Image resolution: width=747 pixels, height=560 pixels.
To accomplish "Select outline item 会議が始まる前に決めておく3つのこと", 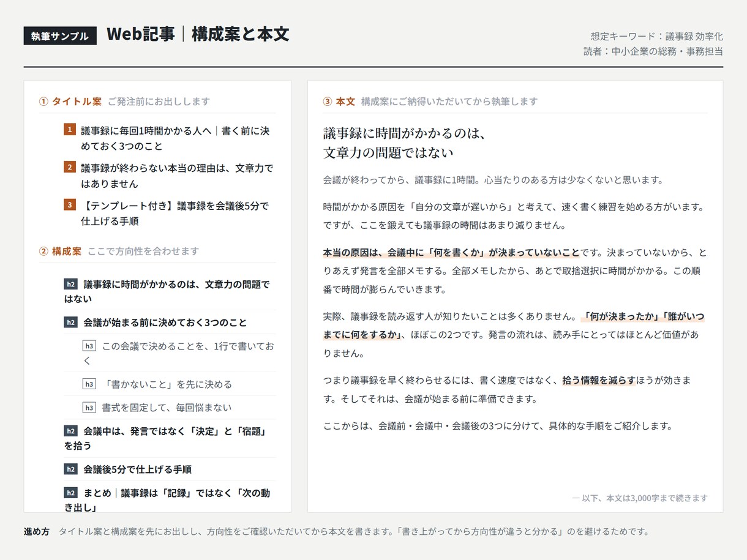I will click(170, 323).
